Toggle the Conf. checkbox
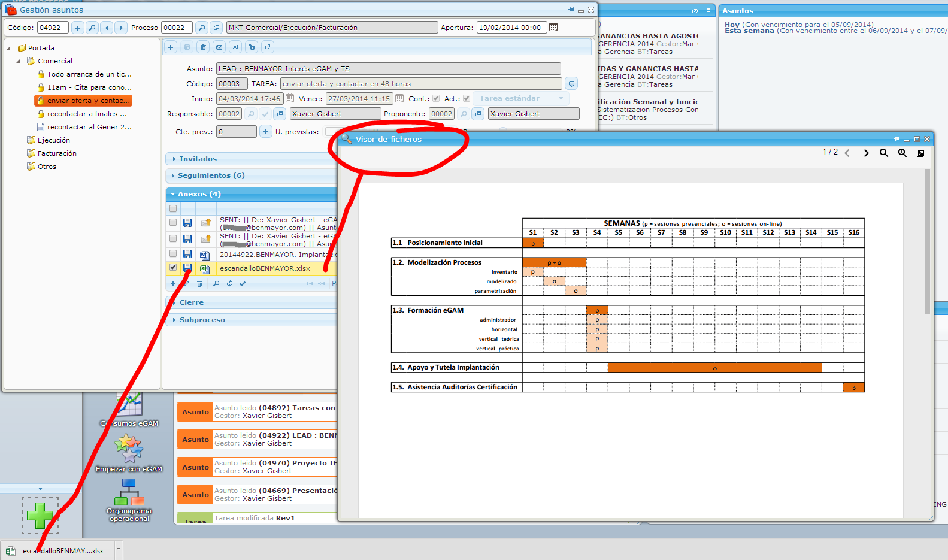The height and width of the screenshot is (560, 948). 436,98
